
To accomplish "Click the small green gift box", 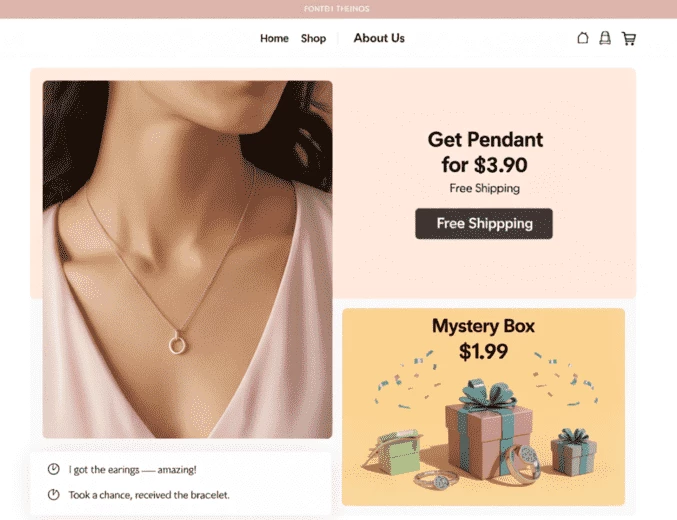I will (x=398, y=452).
